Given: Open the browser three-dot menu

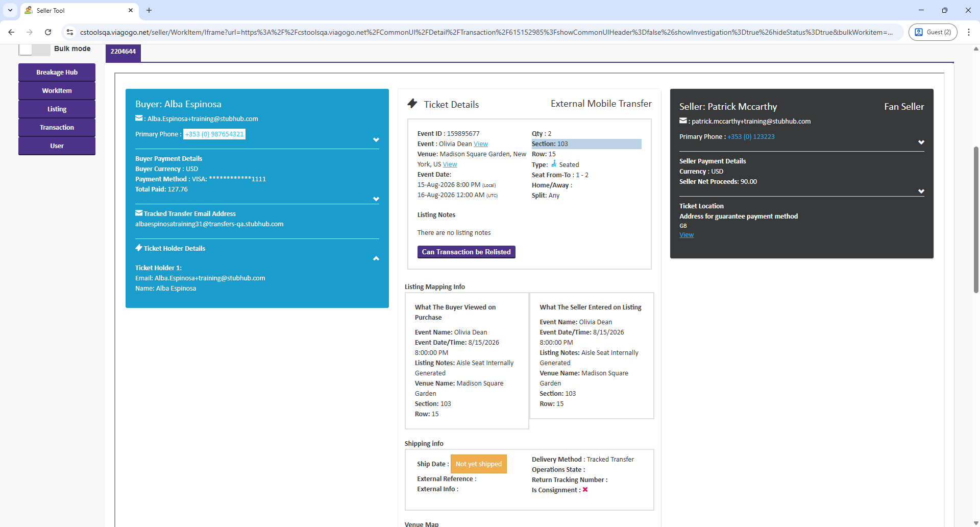Looking at the screenshot, I should click(x=968, y=32).
